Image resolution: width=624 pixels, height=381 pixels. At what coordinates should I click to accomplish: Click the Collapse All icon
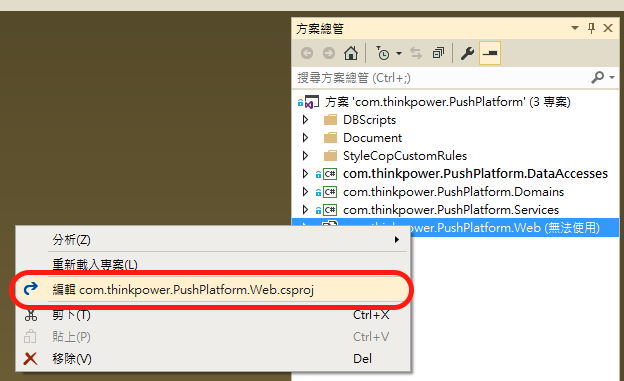pos(438,53)
